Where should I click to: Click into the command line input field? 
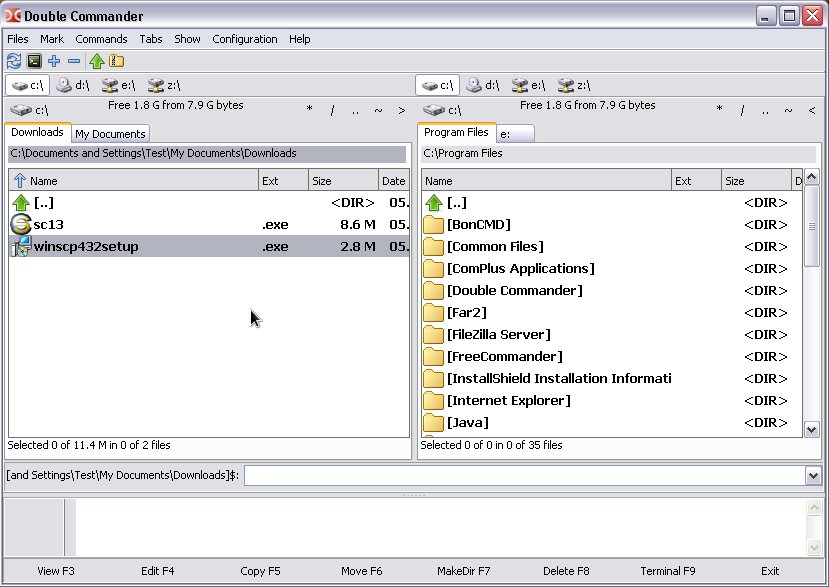coord(524,475)
